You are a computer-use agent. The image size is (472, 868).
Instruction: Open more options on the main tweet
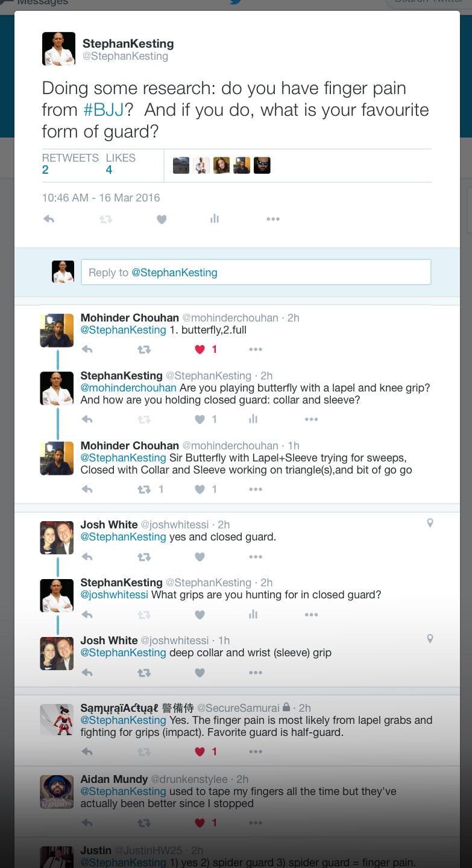click(x=273, y=219)
